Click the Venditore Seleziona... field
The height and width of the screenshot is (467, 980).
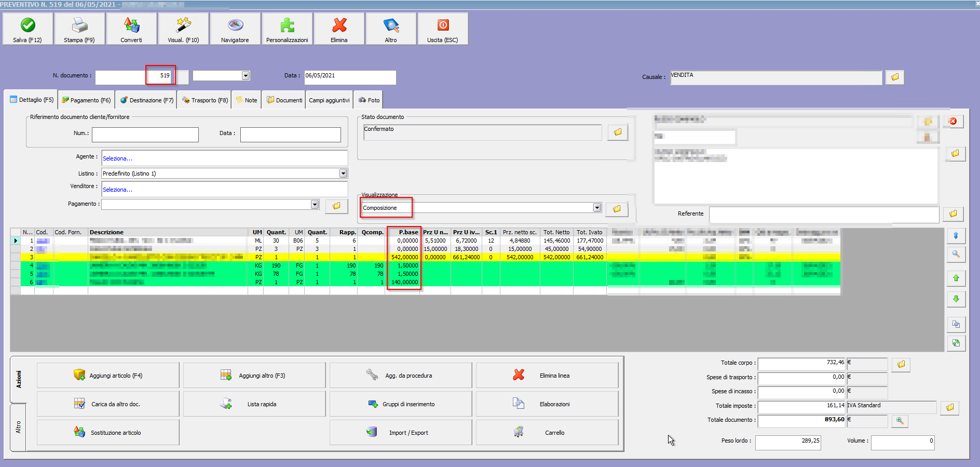(x=224, y=189)
